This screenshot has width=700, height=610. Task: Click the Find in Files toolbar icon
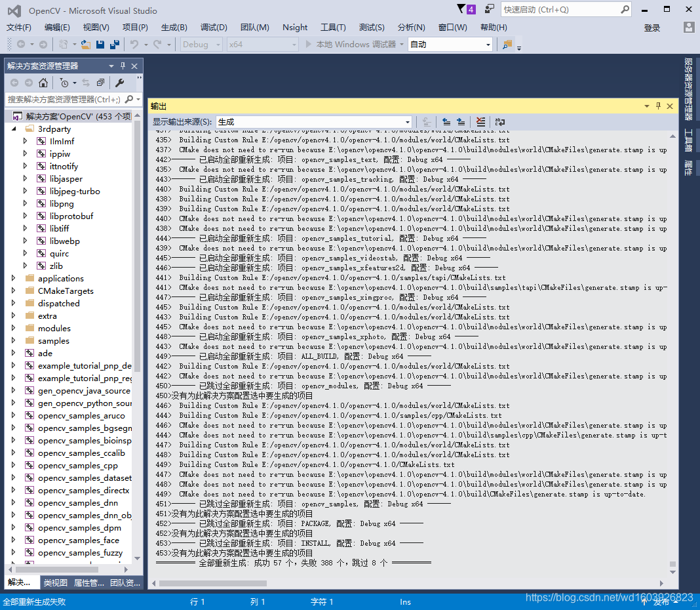coord(507,44)
